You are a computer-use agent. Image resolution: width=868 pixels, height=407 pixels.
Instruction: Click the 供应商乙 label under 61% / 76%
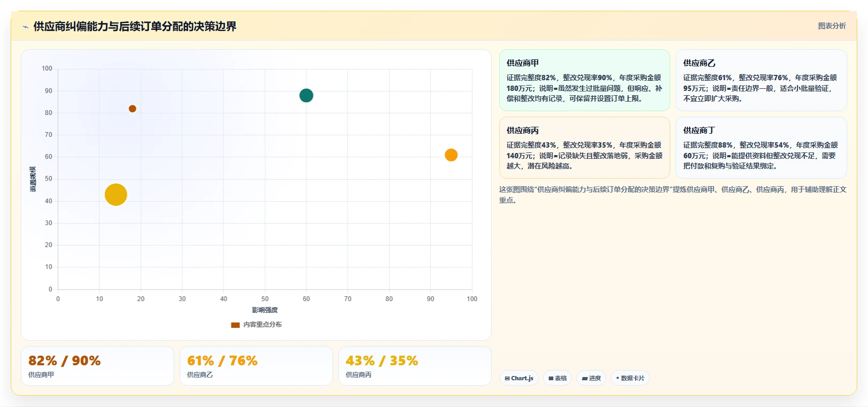tap(200, 375)
